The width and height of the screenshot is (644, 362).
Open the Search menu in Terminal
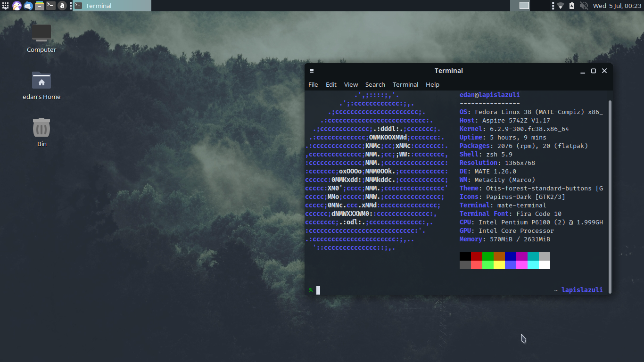pos(375,84)
